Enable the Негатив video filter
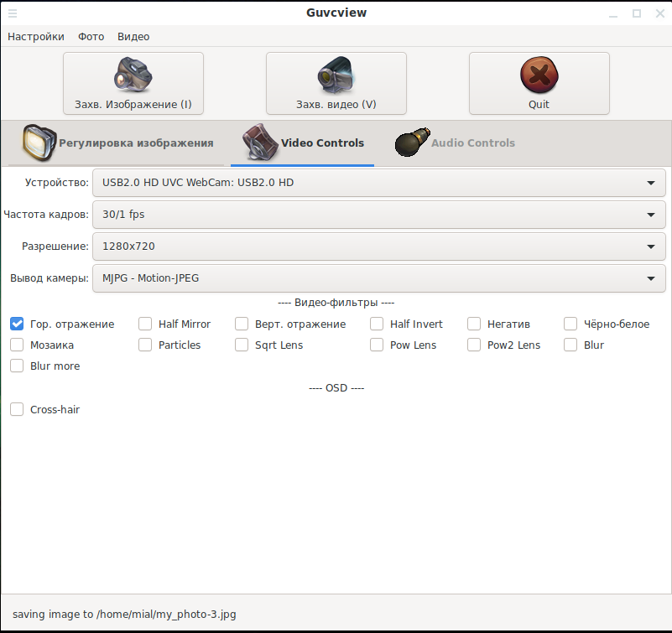This screenshot has height=633, width=672. point(474,324)
